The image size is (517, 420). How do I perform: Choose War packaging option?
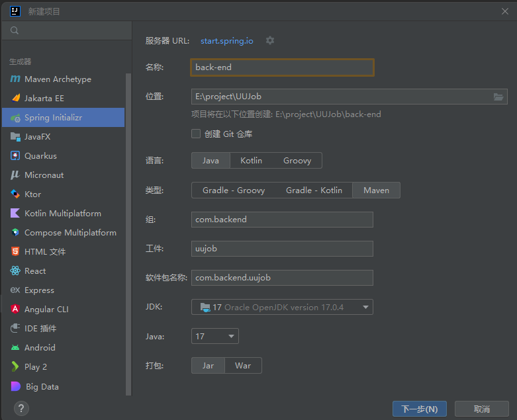(243, 366)
